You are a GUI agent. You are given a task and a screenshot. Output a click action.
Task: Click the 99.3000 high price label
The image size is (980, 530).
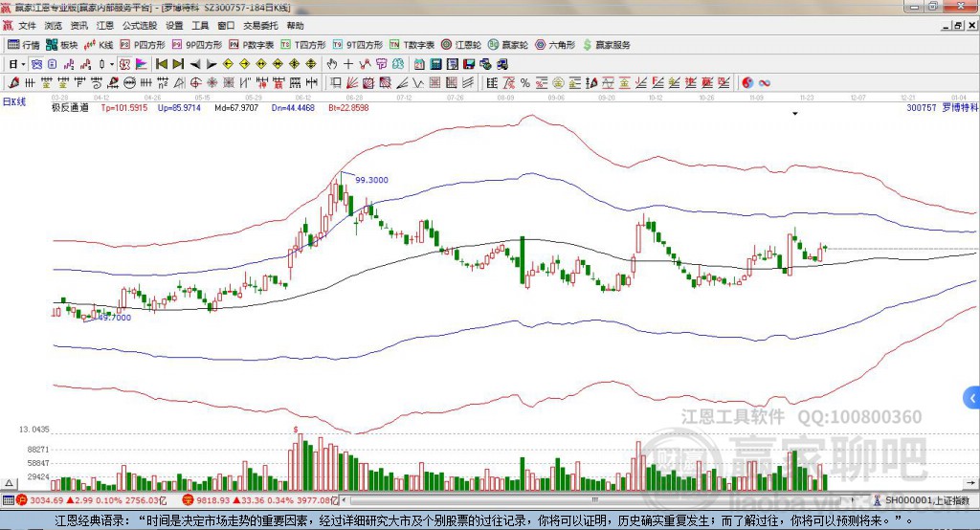pos(372,180)
